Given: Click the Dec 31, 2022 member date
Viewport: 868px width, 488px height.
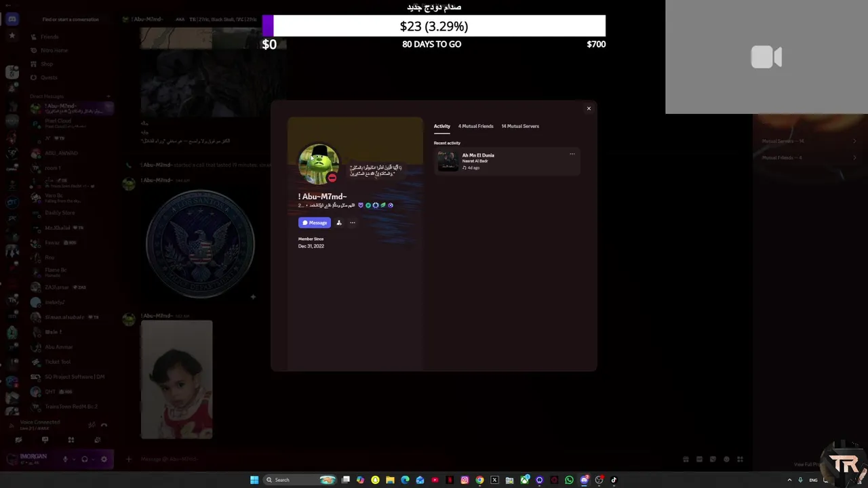Looking at the screenshot, I should click(311, 246).
